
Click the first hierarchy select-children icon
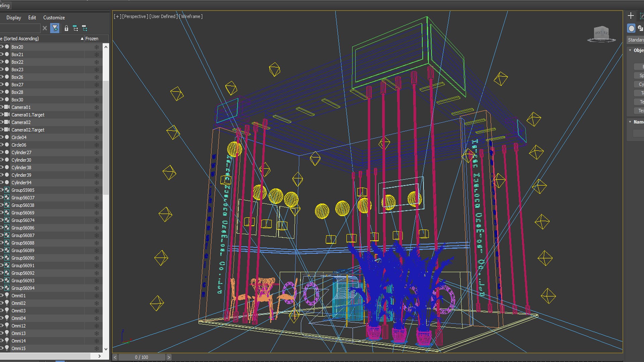(x=75, y=28)
